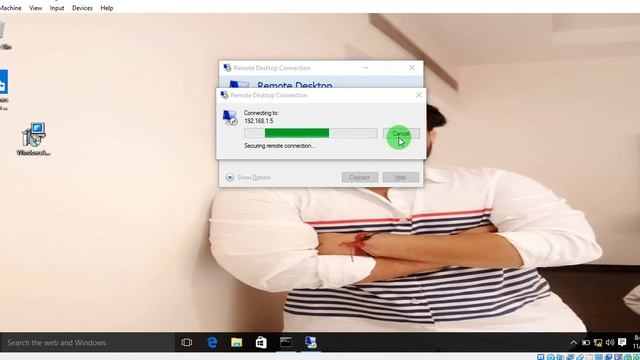This screenshot has width=640, height=360.
Task: Open the View menu
Action: pos(36,8)
